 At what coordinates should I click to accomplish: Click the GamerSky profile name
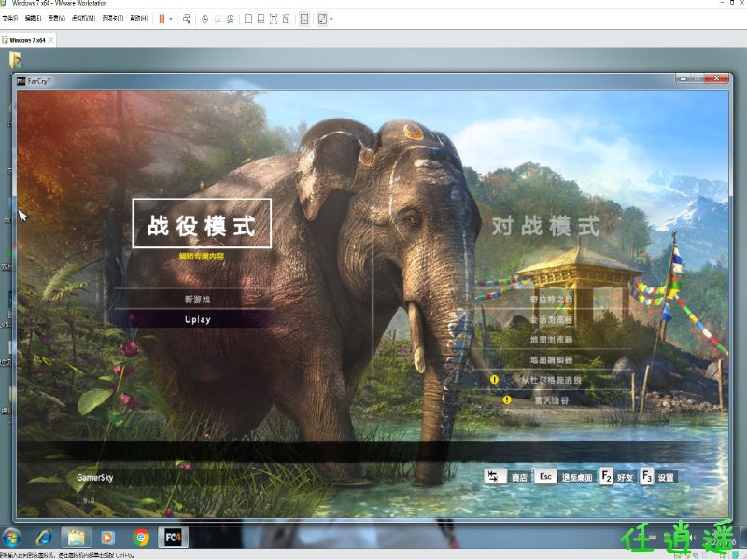tap(95, 477)
